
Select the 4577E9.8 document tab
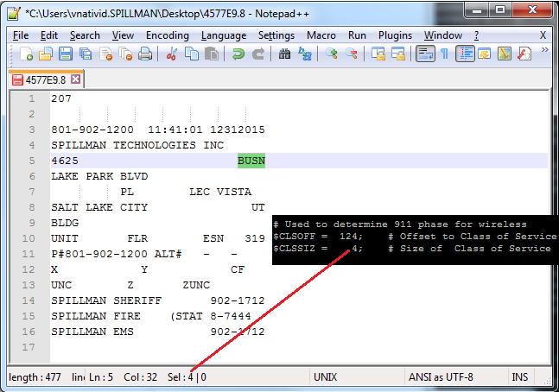click(45, 79)
